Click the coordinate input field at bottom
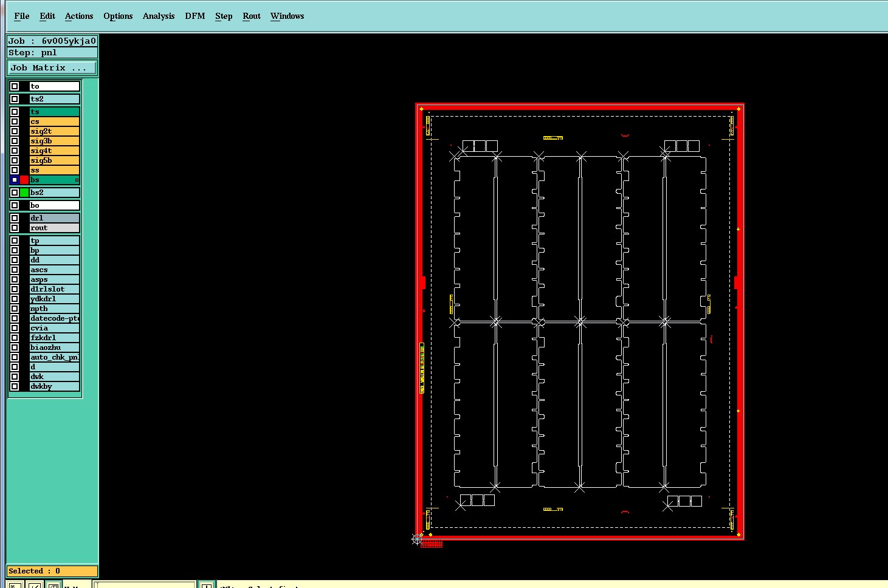The width and height of the screenshot is (888, 588). pyautogui.click(x=144, y=584)
